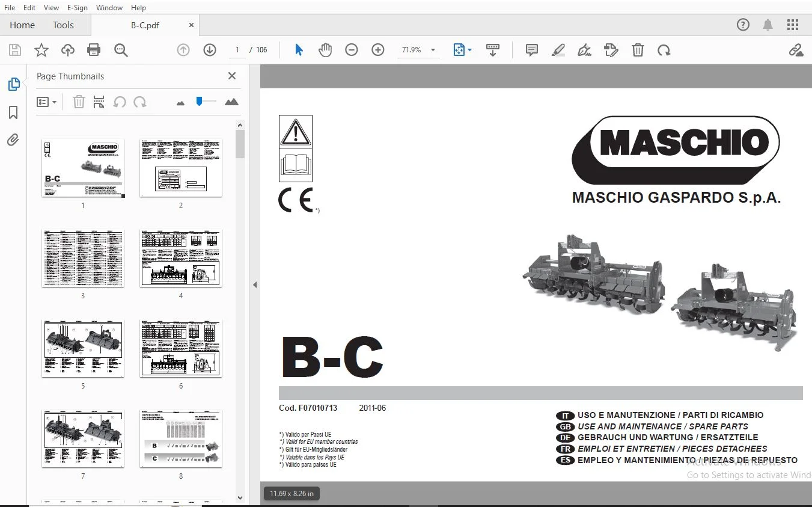Select page 5 thumbnail
Viewport: 812px width, 507px height.
click(83, 348)
